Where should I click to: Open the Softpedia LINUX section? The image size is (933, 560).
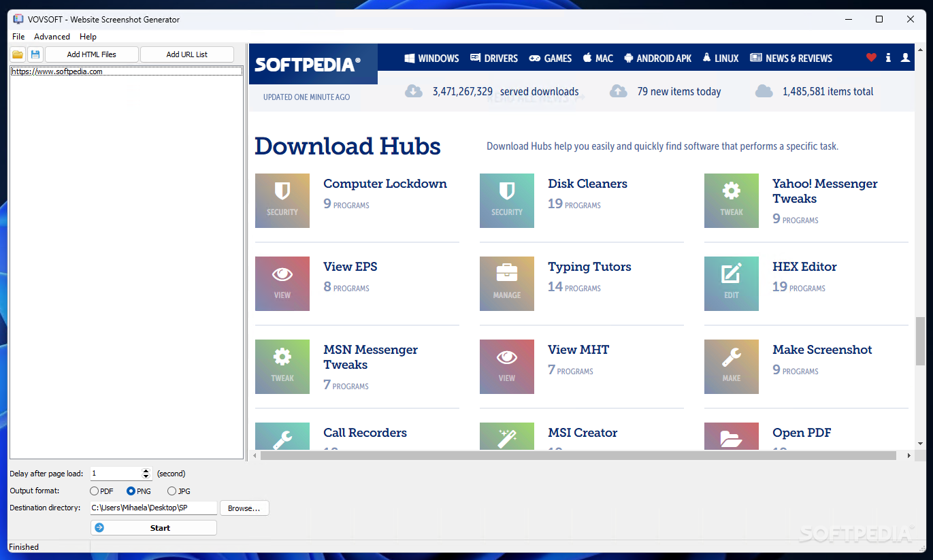tap(721, 59)
